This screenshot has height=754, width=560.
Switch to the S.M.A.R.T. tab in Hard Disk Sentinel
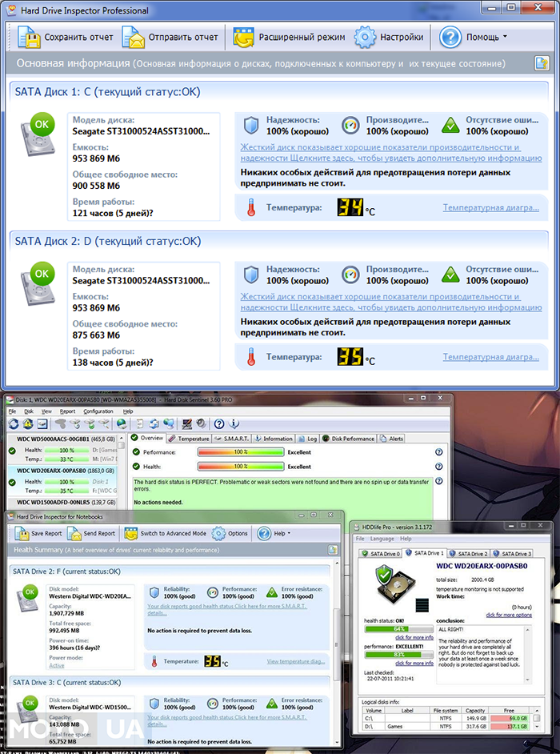click(232, 439)
